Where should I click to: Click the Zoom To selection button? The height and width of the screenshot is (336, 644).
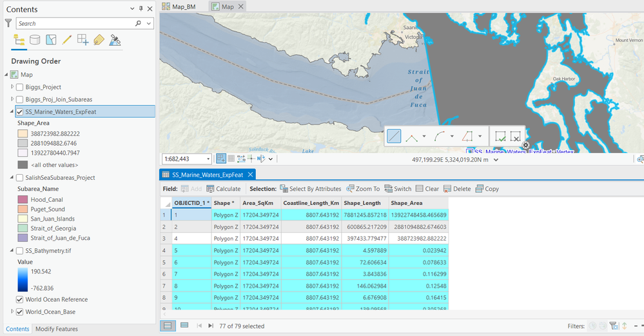(x=363, y=189)
